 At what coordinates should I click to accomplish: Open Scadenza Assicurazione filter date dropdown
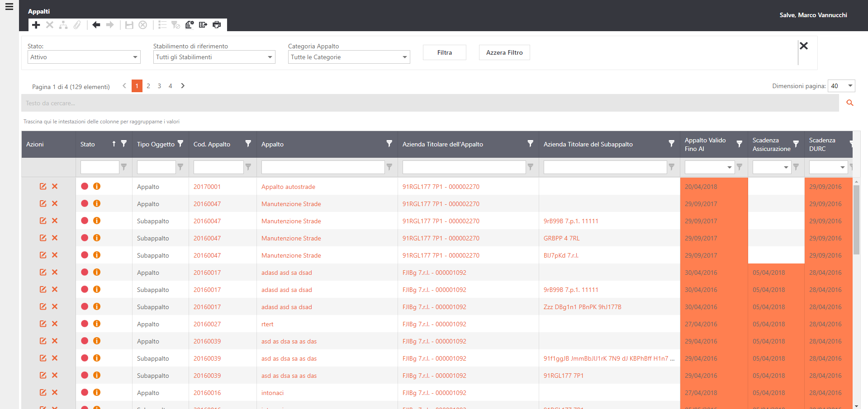786,167
